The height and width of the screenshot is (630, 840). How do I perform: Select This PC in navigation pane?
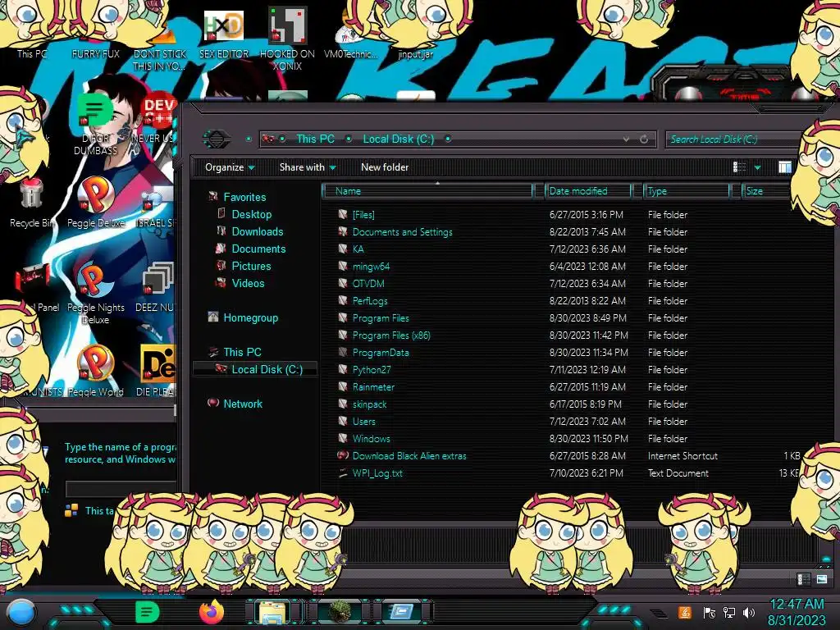(242, 352)
